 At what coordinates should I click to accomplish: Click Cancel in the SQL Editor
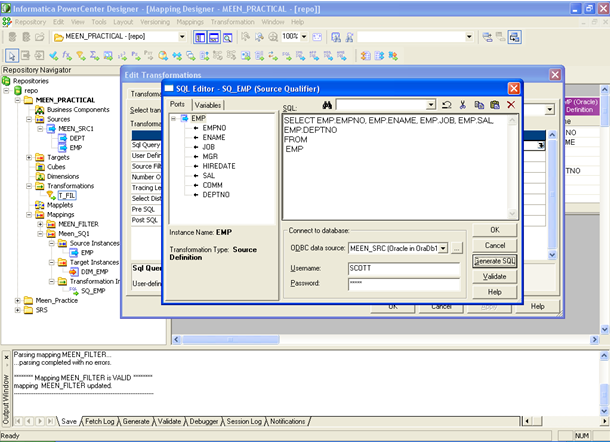(495, 246)
